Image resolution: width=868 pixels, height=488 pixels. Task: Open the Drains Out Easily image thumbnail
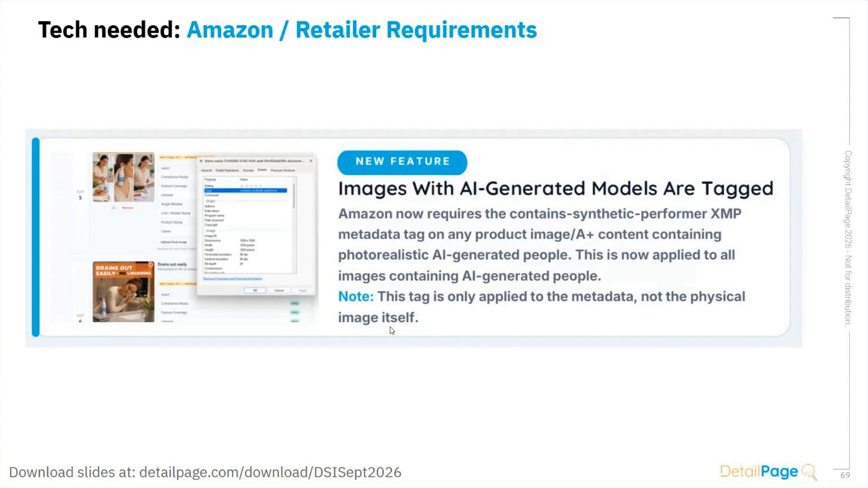[x=123, y=291]
